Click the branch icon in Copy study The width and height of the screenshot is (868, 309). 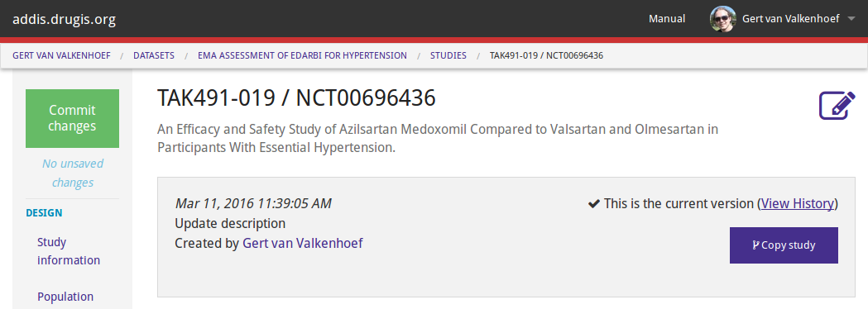coord(755,245)
